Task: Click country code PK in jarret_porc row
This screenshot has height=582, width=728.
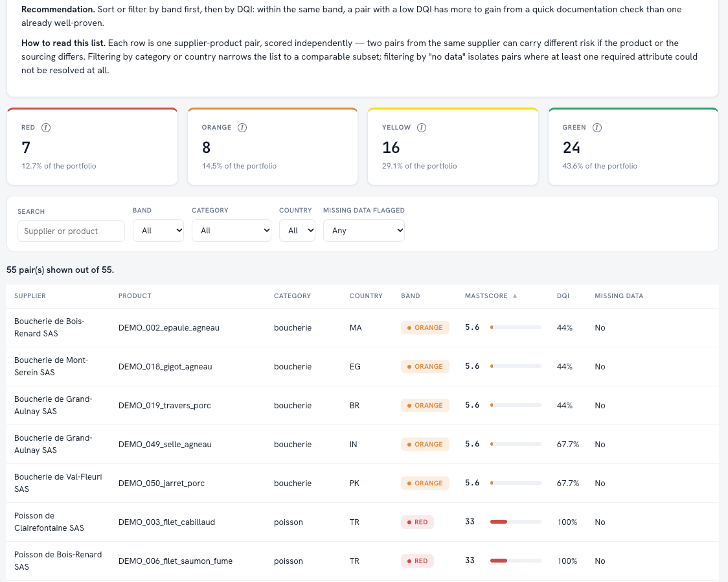Action: pyautogui.click(x=354, y=483)
